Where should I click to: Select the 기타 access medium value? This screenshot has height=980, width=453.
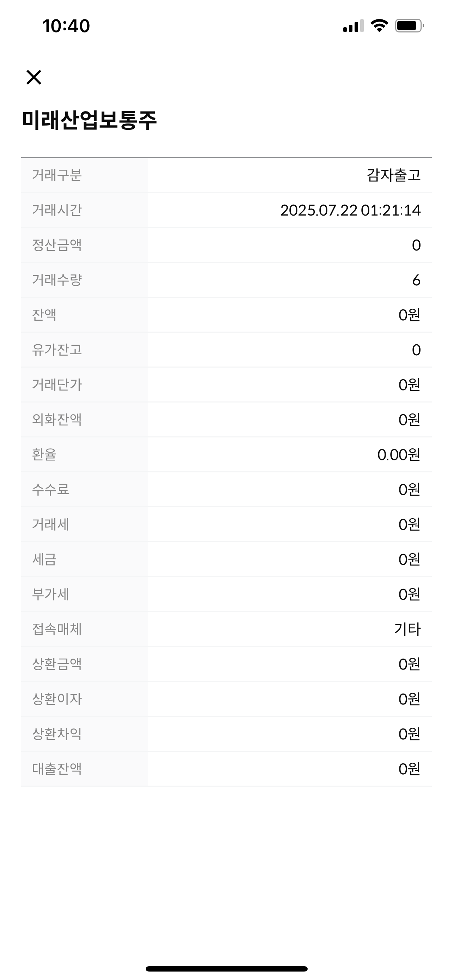tap(407, 629)
